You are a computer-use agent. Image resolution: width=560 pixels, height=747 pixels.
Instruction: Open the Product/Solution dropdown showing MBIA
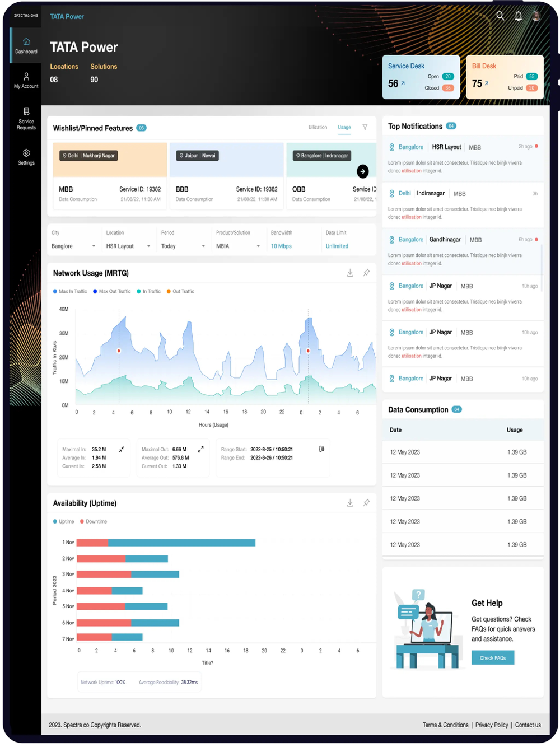238,246
